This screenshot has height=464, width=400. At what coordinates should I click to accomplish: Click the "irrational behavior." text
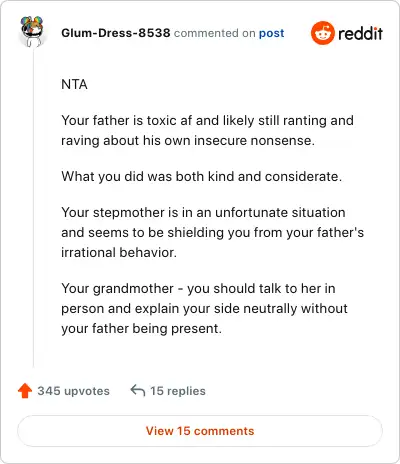[119, 252]
